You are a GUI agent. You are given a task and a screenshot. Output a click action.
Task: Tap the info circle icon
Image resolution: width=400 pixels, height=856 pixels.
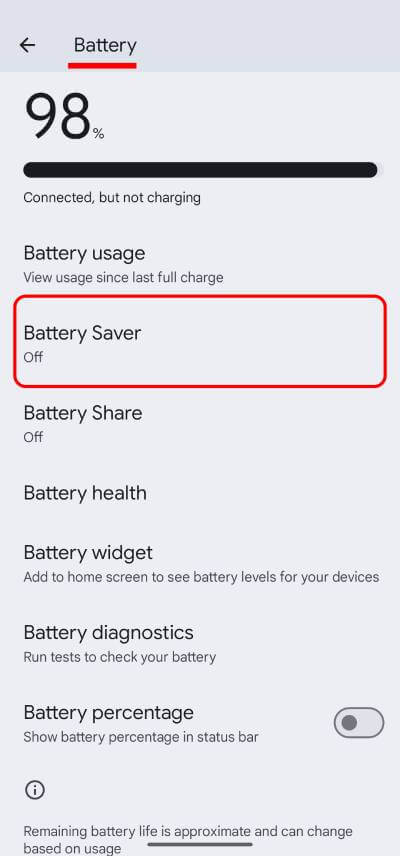pos(35,790)
